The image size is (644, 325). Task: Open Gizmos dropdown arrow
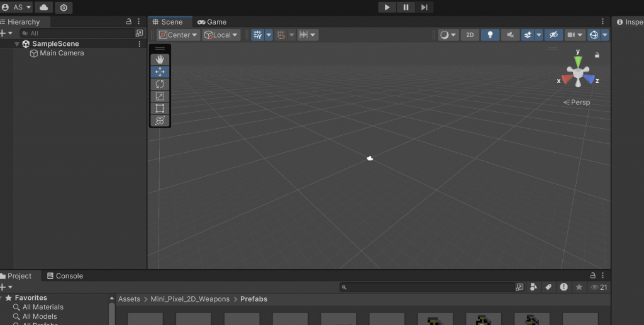pos(604,35)
